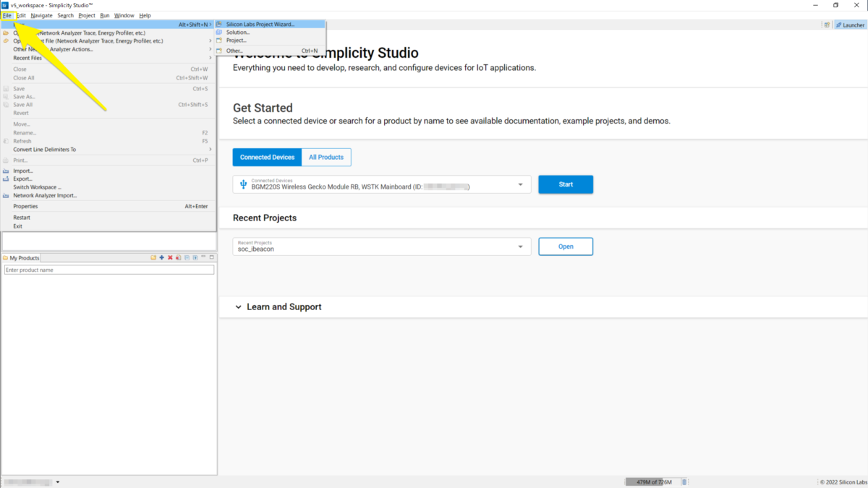This screenshot has height=488, width=868.
Task: Open Properties from the File menu
Action: pos(109,206)
